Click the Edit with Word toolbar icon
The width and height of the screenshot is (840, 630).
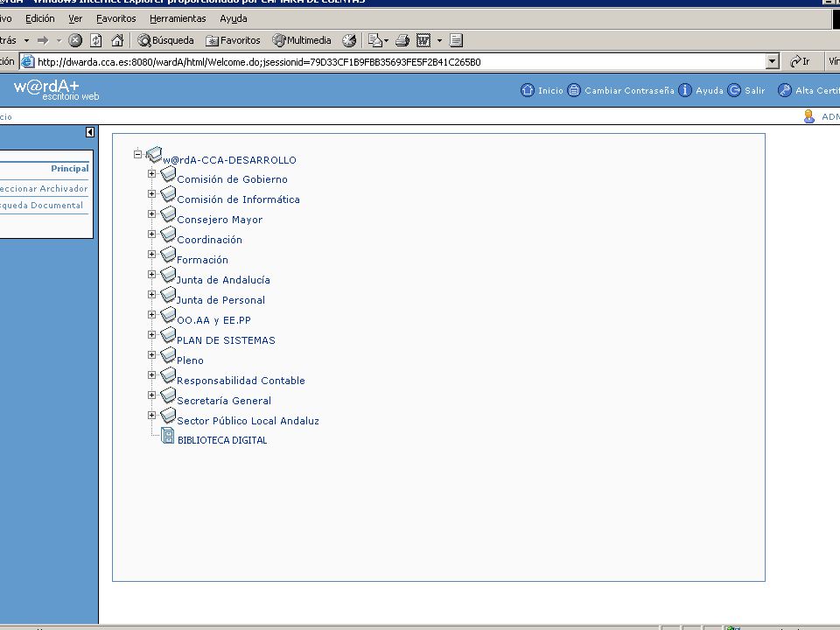423,40
